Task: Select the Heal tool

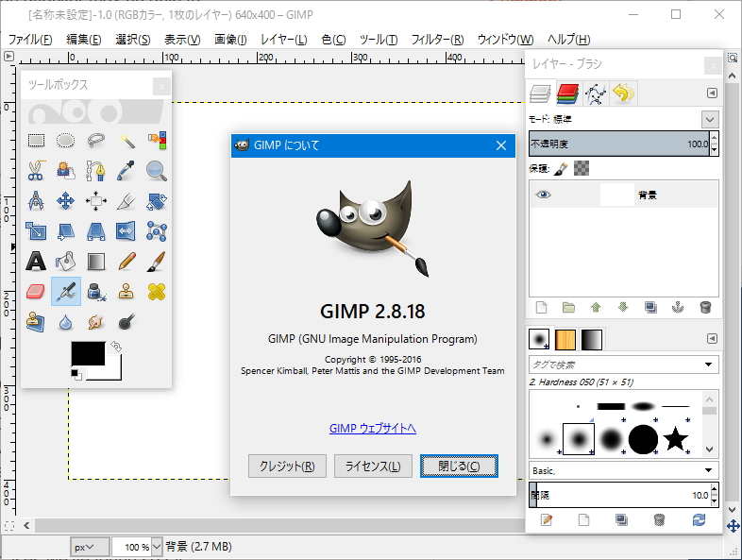Action: 157,292
